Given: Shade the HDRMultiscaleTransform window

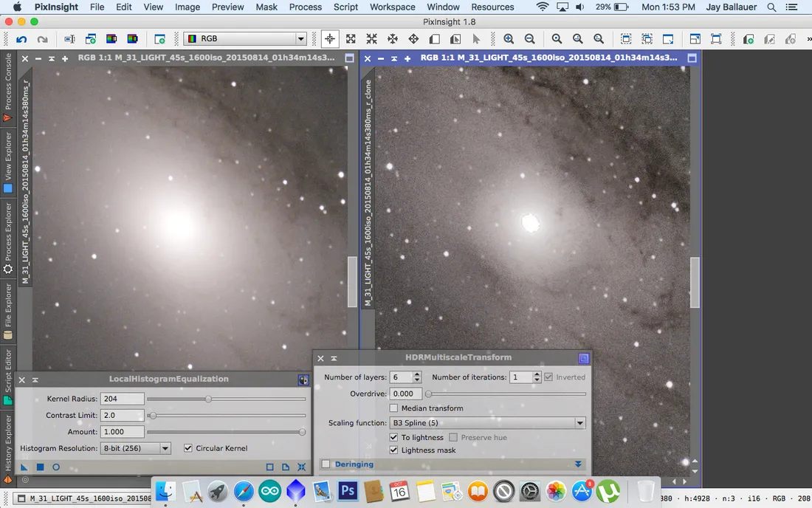Looking at the screenshot, I should tap(334, 358).
